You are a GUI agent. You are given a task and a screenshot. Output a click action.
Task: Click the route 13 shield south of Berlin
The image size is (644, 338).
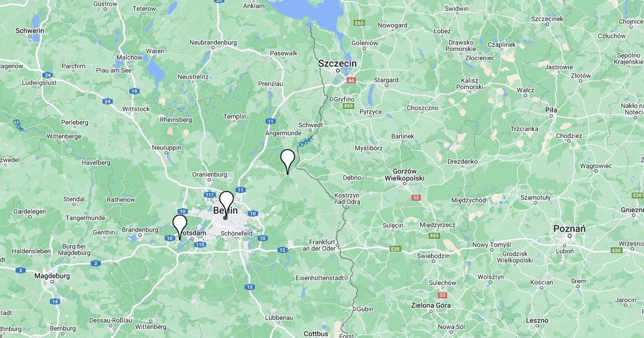tap(250, 287)
